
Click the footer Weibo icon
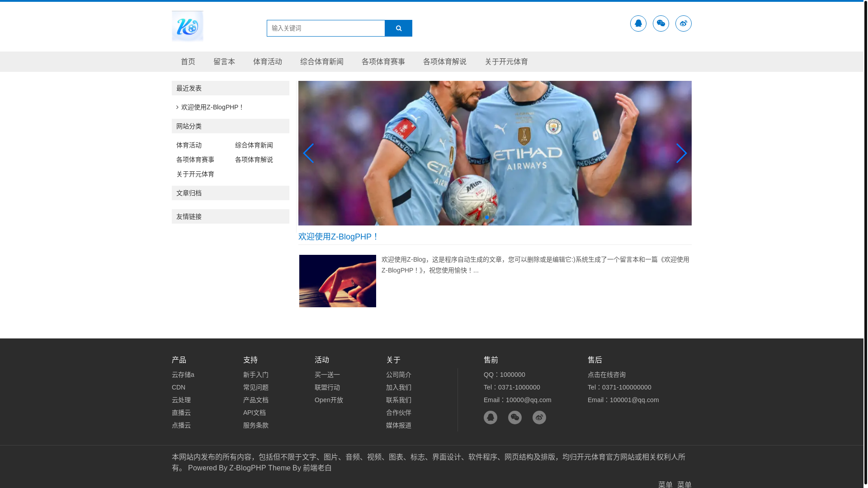coord(539,418)
